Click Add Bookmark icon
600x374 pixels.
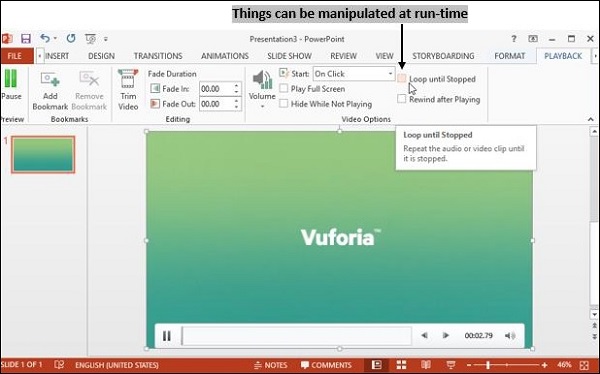(x=50, y=91)
